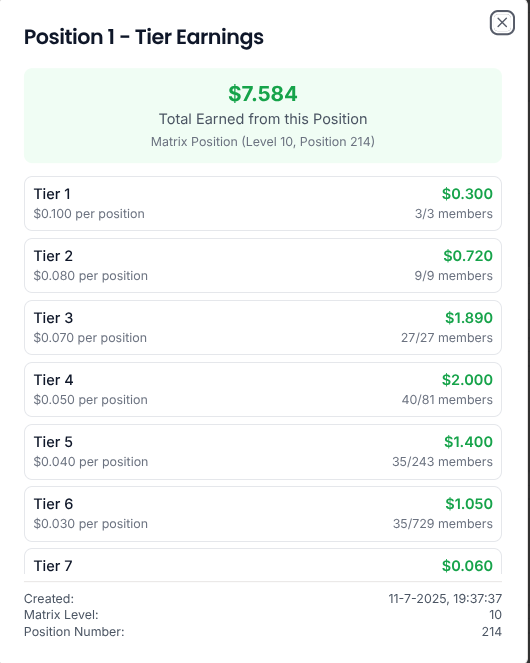
Task: Click the 9/9 members text
Action: 453,276
